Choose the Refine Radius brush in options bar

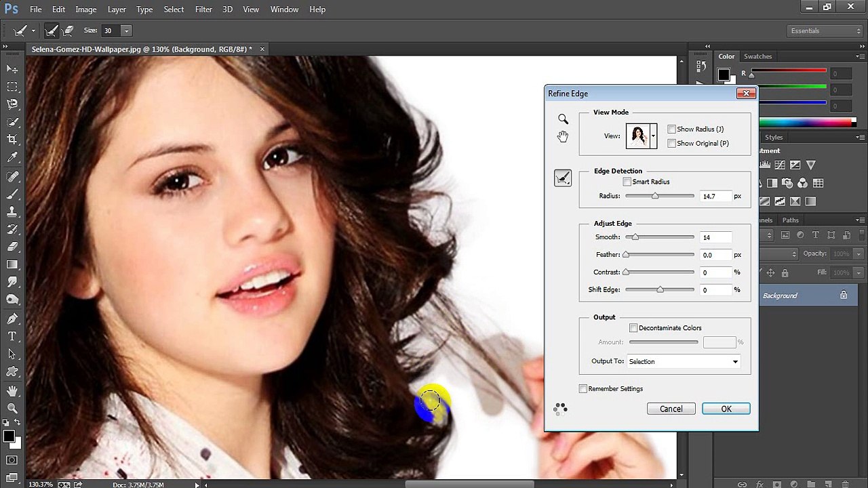(52, 30)
